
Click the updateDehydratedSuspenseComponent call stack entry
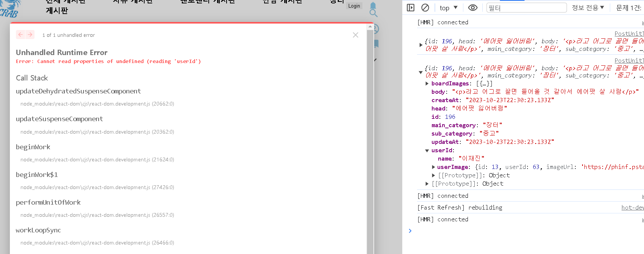click(78, 91)
